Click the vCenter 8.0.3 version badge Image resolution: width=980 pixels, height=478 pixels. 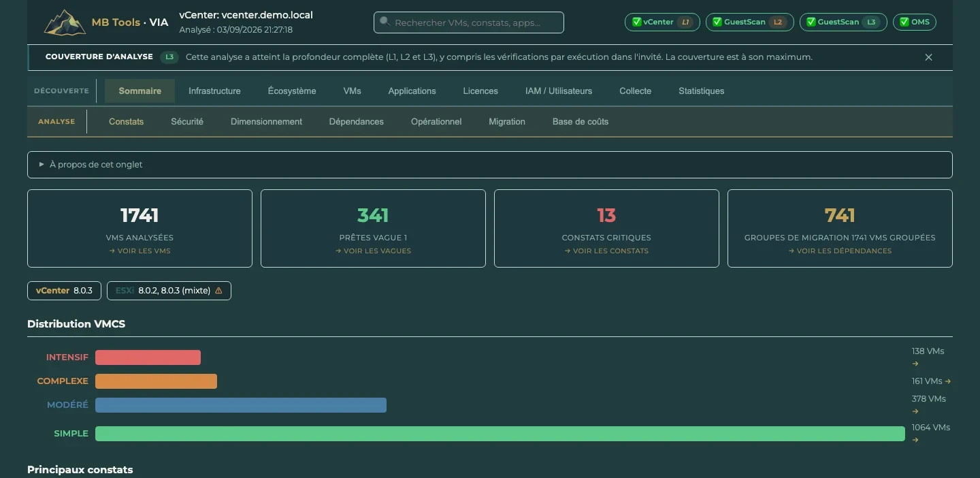coord(64,291)
